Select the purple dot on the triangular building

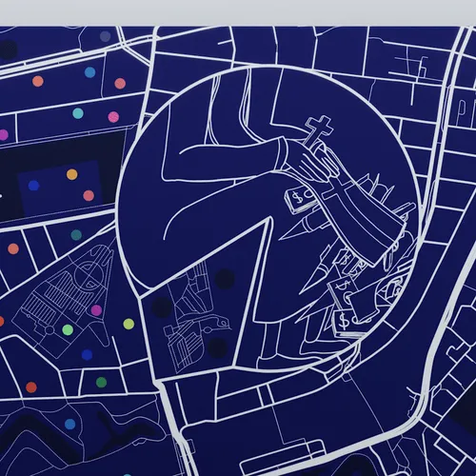[96, 310]
